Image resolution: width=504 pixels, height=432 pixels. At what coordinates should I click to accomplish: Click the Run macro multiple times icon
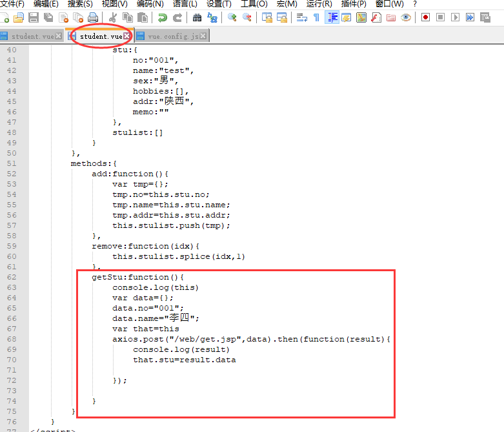coord(470,17)
